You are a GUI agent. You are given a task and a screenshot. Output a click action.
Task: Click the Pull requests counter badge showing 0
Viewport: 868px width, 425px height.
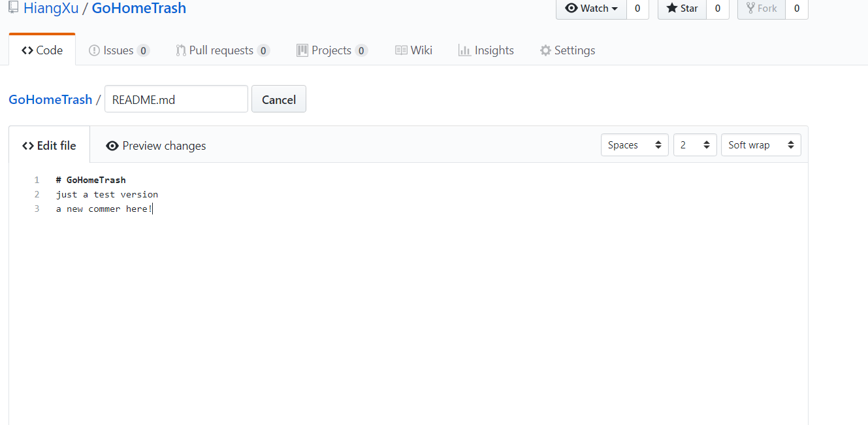click(263, 51)
